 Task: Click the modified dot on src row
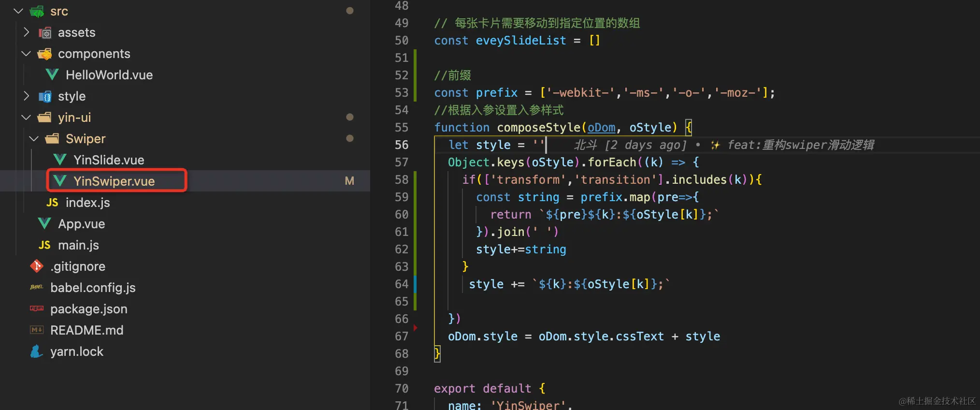click(x=350, y=11)
